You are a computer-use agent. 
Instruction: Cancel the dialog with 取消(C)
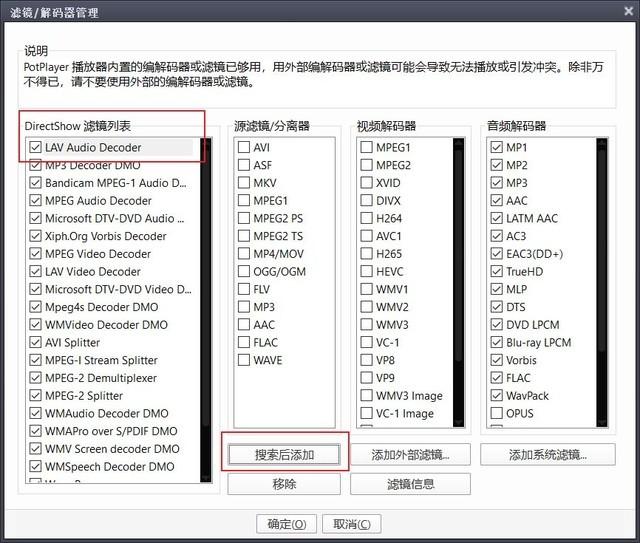click(351, 524)
